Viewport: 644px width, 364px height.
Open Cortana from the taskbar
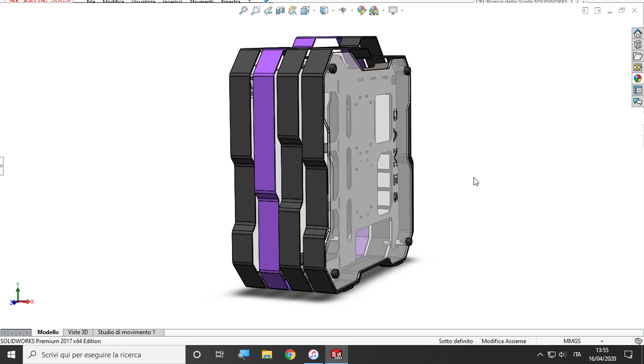(x=197, y=355)
